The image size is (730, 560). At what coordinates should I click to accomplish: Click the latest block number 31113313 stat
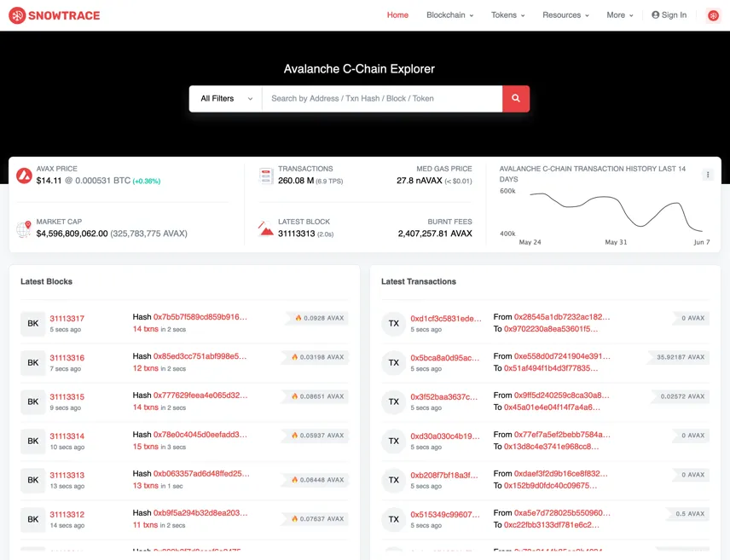(x=297, y=234)
